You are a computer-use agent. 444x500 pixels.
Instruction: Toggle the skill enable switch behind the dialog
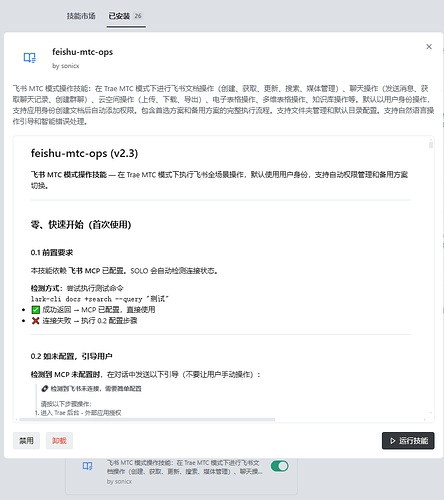tap(280, 466)
